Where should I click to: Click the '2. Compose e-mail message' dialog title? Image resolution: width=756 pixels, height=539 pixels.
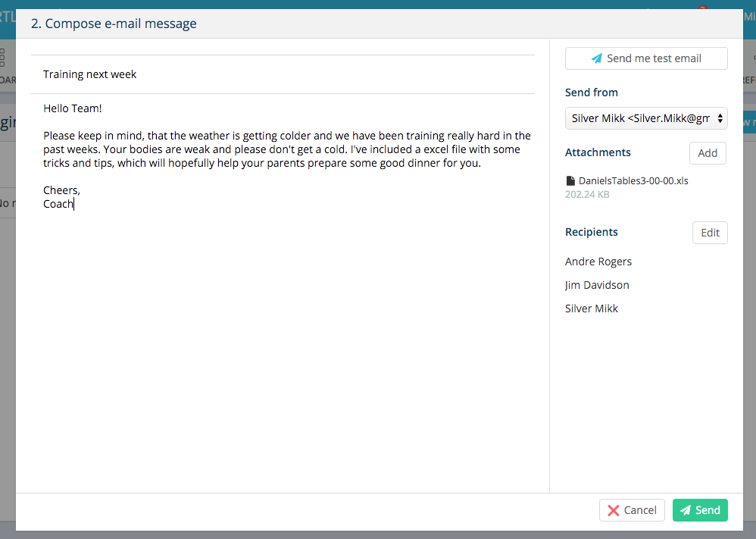pos(114,24)
